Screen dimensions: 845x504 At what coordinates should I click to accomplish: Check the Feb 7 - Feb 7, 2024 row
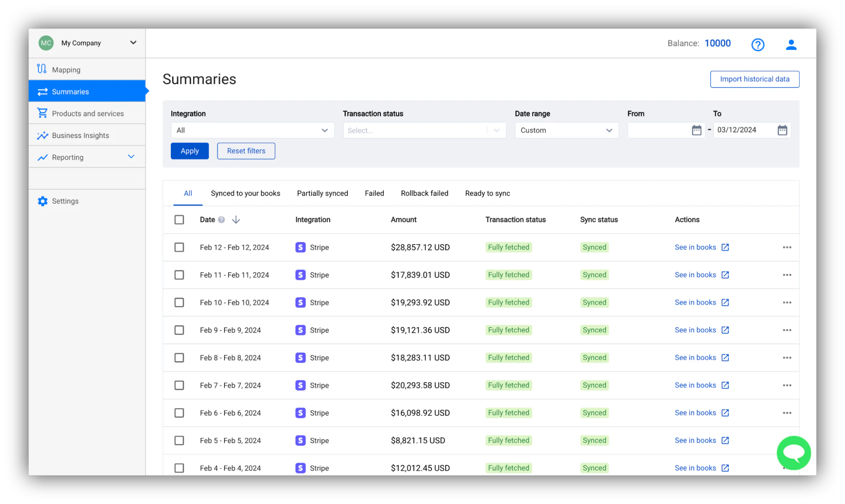click(179, 385)
